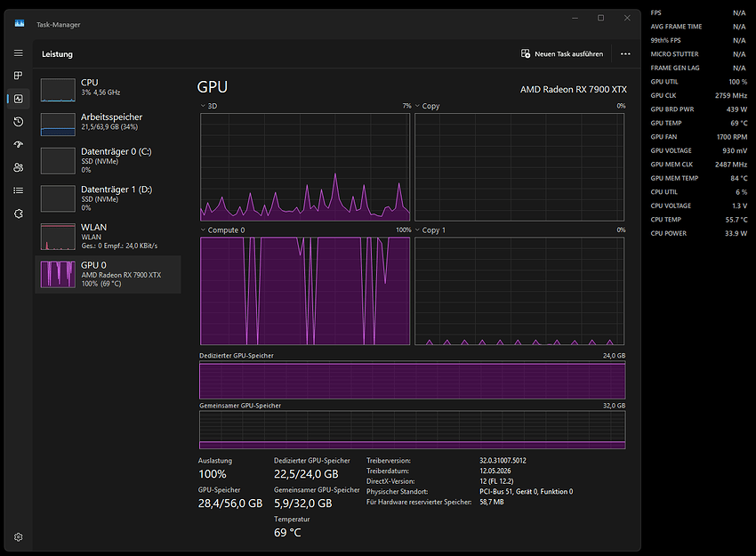Click Neuen Task ausführen button
The height and width of the screenshot is (556, 756).
coord(562,53)
